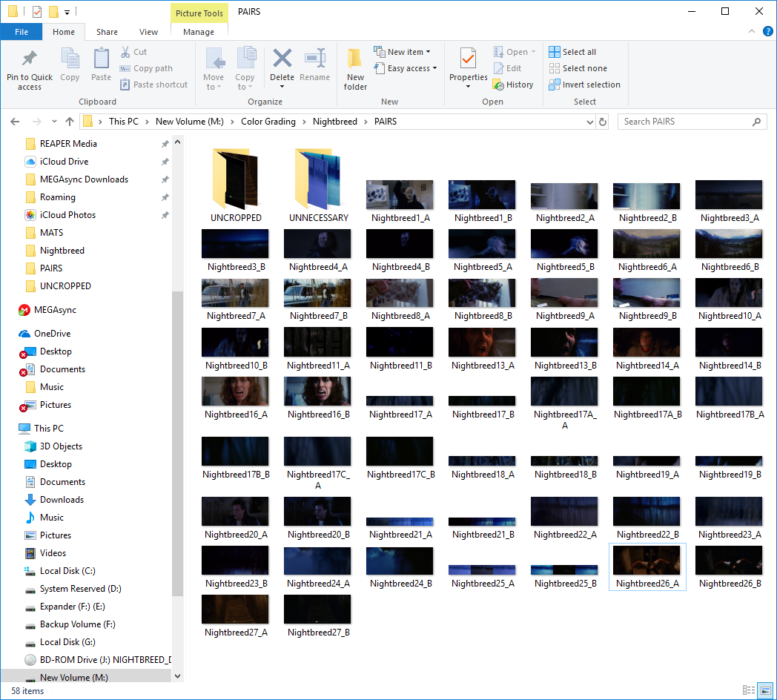The width and height of the screenshot is (777, 700).
Task: Switch to the View tab
Action: (148, 32)
